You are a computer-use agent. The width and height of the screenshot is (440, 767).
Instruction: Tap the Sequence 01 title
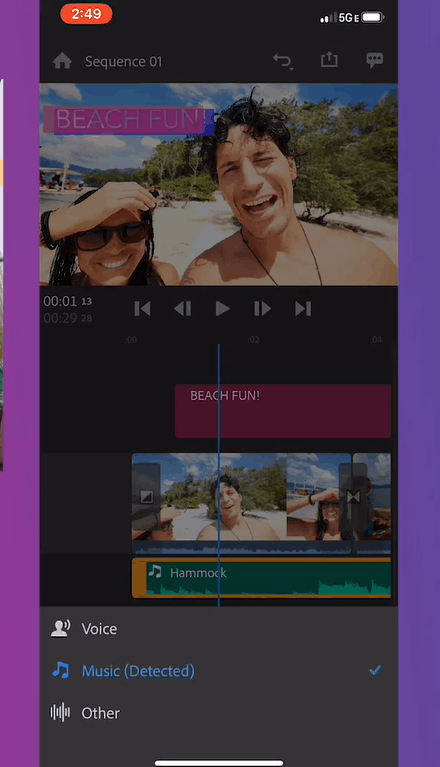123,62
